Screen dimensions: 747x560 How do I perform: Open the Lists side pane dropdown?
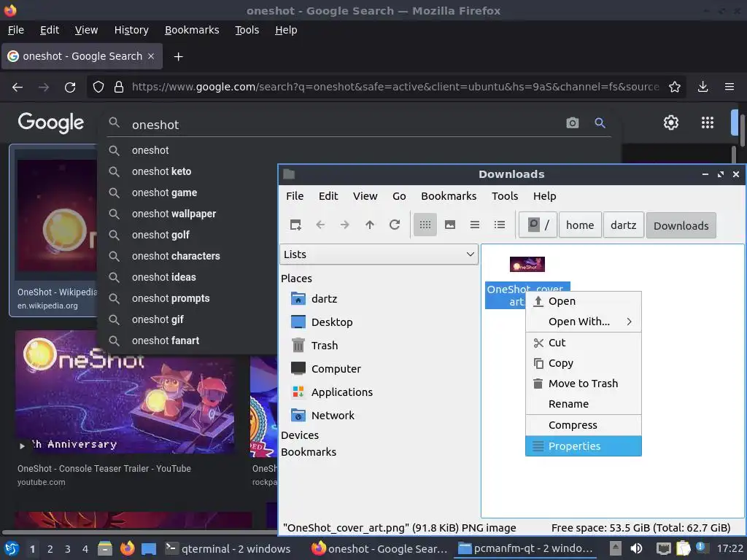point(379,254)
